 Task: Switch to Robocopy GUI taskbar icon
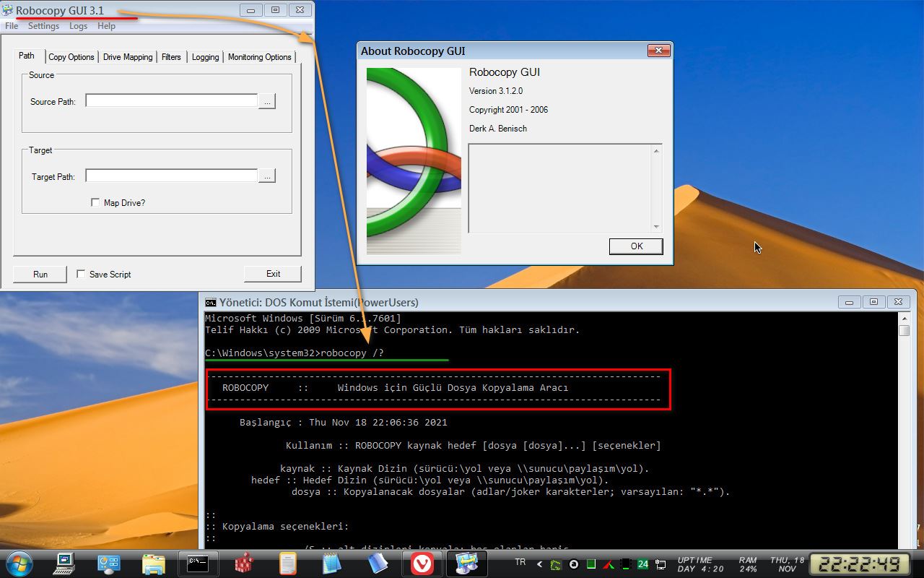coord(467,564)
